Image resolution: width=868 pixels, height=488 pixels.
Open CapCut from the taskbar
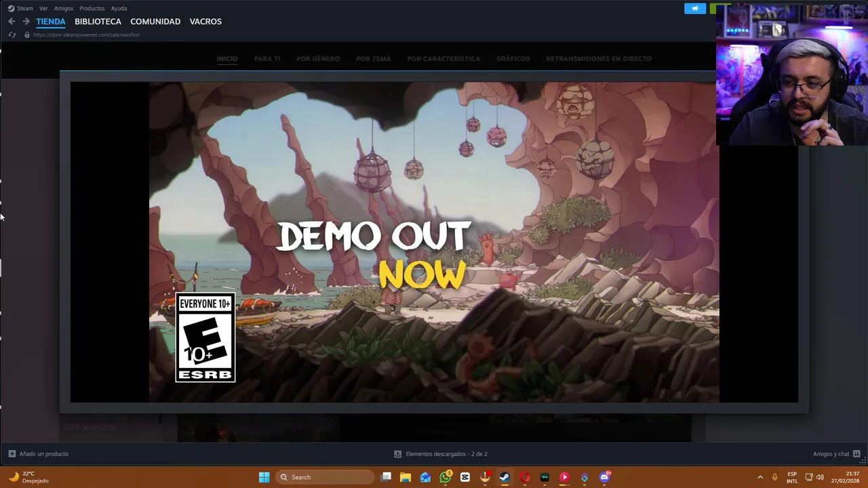coord(465,477)
